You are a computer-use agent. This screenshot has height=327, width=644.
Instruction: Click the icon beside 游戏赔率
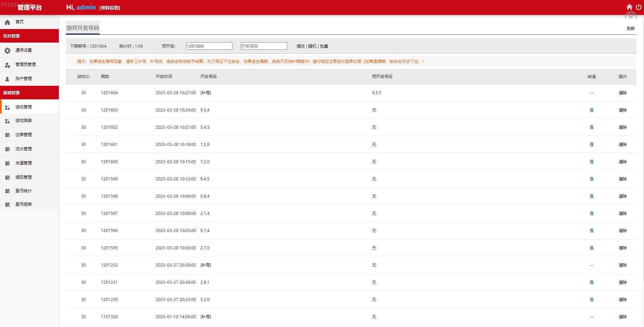[7, 121]
